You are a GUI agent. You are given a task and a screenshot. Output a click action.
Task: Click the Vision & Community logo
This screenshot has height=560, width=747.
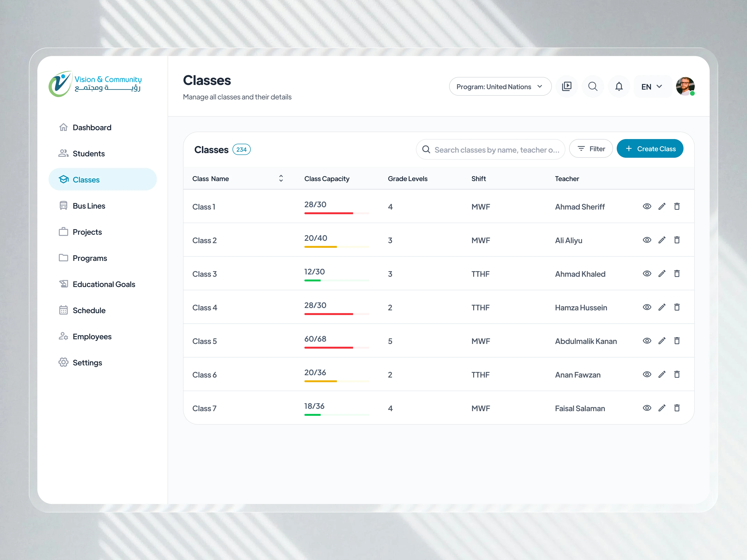click(x=95, y=84)
